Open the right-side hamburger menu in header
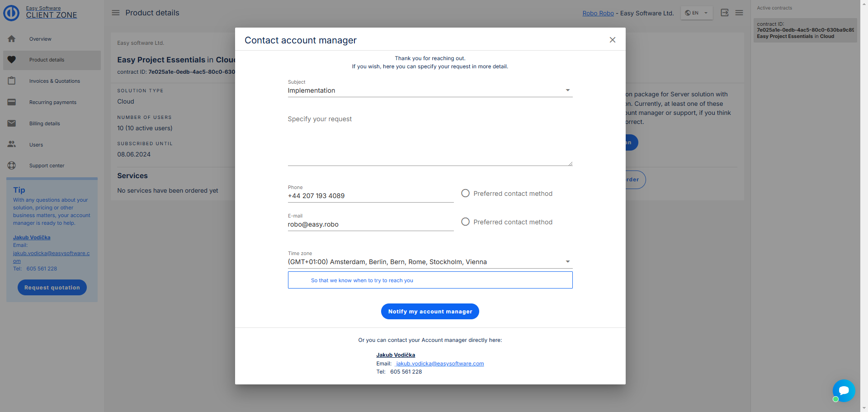This screenshot has height=412, width=868. click(739, 13)
